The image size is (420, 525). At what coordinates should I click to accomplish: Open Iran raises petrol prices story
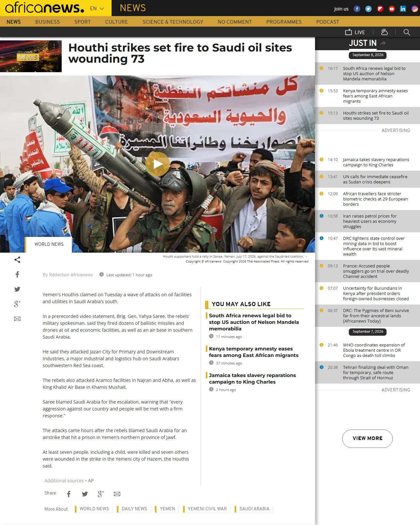pos(370,221)
